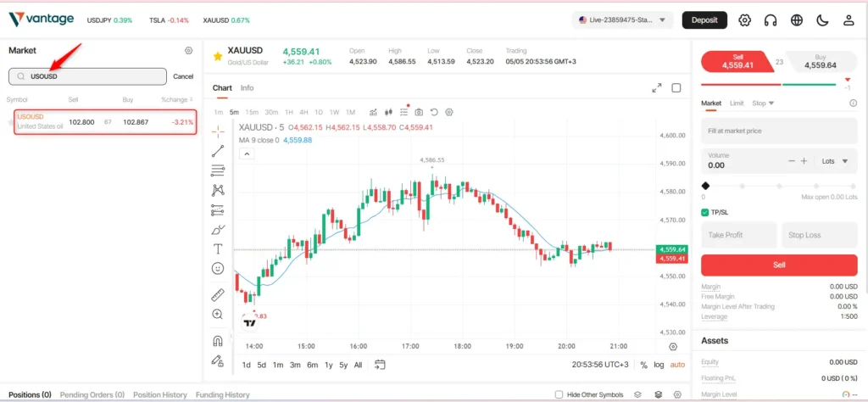Open the order info circle icon
The height and width of the screenshot is (402, 868).
pyautogui.click(x=853, y=103)
